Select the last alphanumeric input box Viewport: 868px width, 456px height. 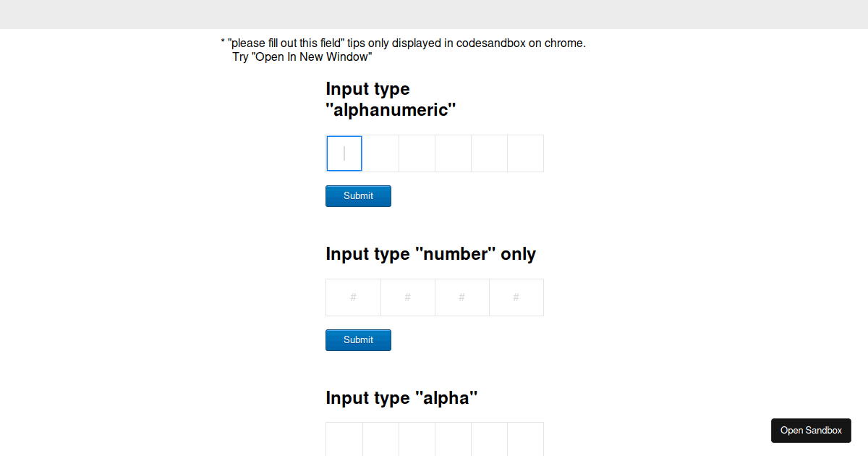[525, 153]
